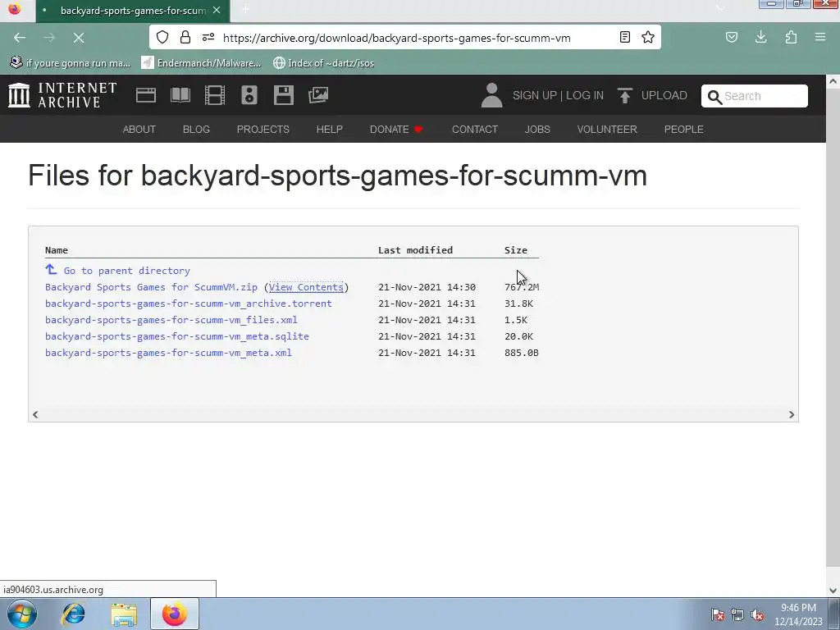Viewport: 840px width, 630px height.
Task: Open the extensions puzzle-piece icon
Action: coord(791,37)
